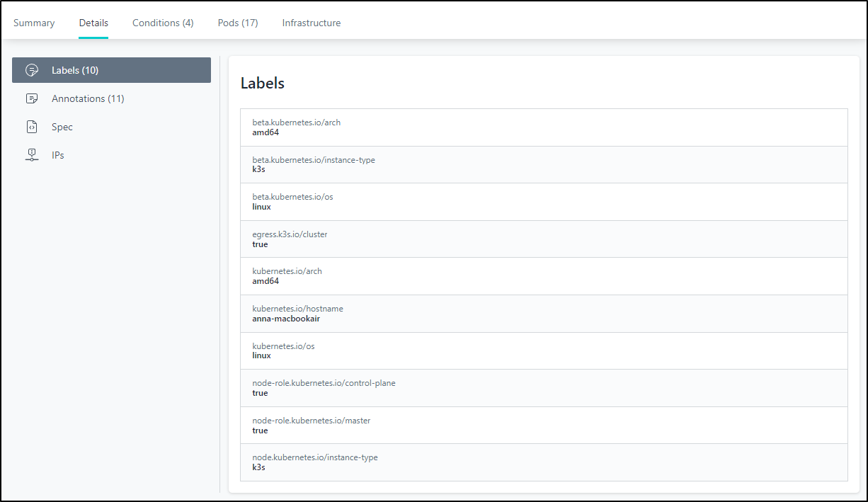Click the Labels panel heading
This screenshot has height=502, width=868.
[263, 83]
